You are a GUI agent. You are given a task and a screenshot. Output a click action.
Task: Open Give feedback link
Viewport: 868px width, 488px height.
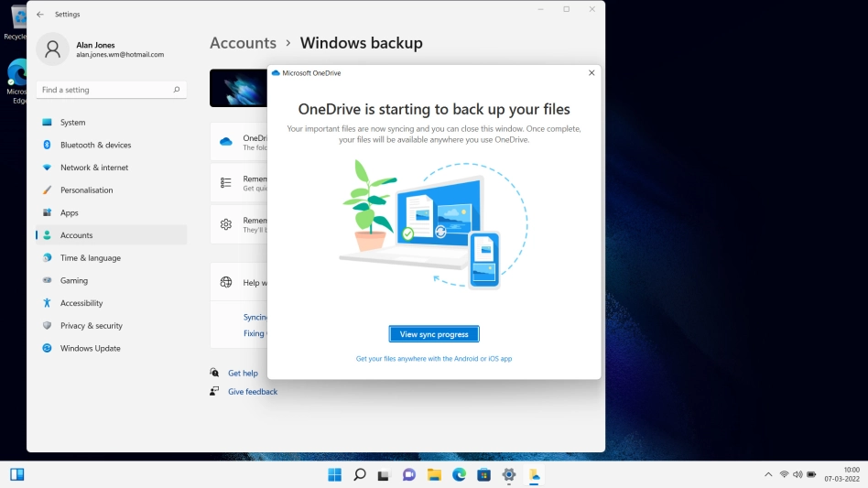(x=252, y=392)
